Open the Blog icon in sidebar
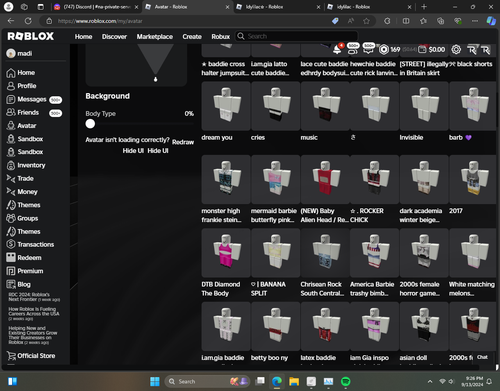Image resolution: width=500 pixels, height=391 pixels. point(11,284)
